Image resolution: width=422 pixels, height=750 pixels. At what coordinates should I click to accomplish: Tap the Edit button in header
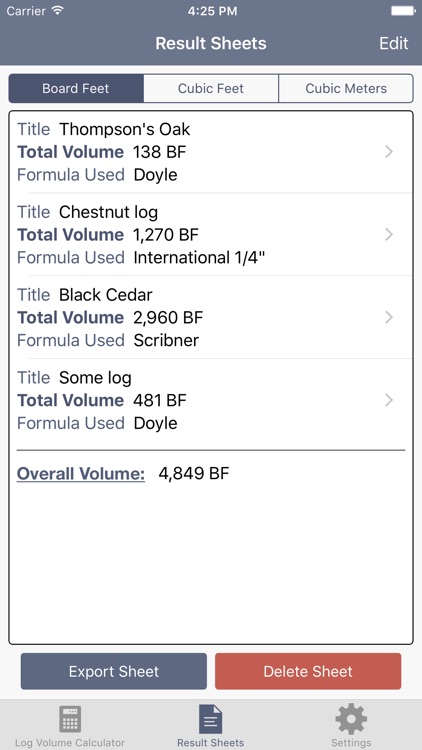click(394, 43)
